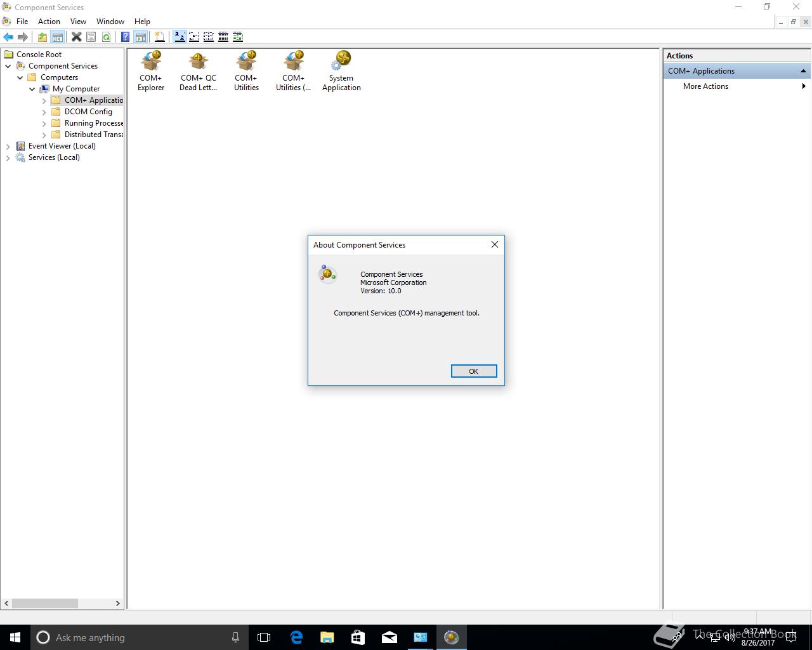Click the Task View taskbar icon

pos(264,637)
